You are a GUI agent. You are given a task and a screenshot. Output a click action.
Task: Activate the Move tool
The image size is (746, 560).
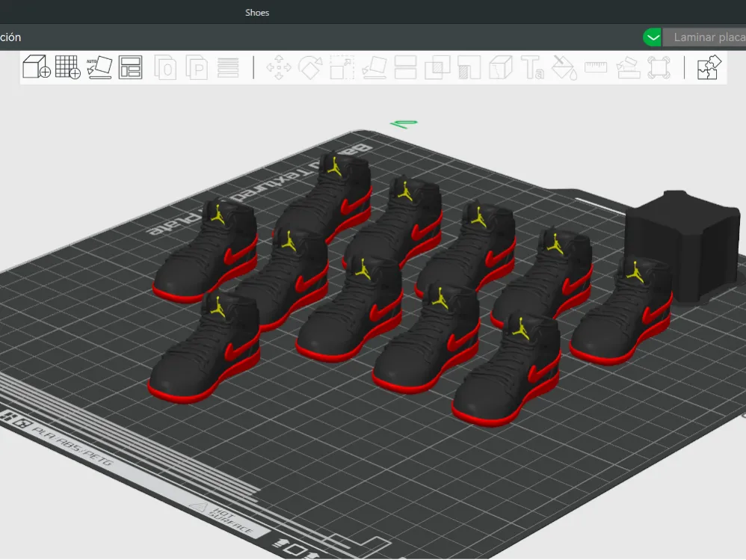279,67
